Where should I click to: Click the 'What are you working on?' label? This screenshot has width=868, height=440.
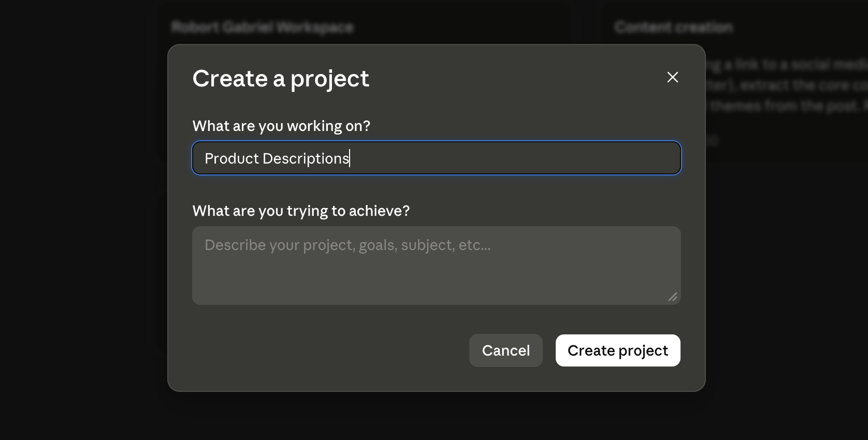(x=281, y=126)
